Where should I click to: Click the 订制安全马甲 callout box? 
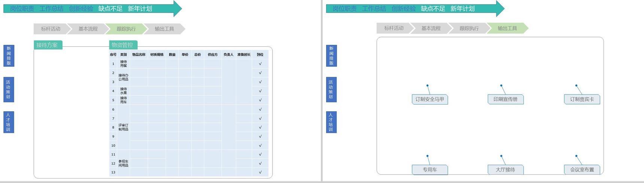(x=430, y=99)
